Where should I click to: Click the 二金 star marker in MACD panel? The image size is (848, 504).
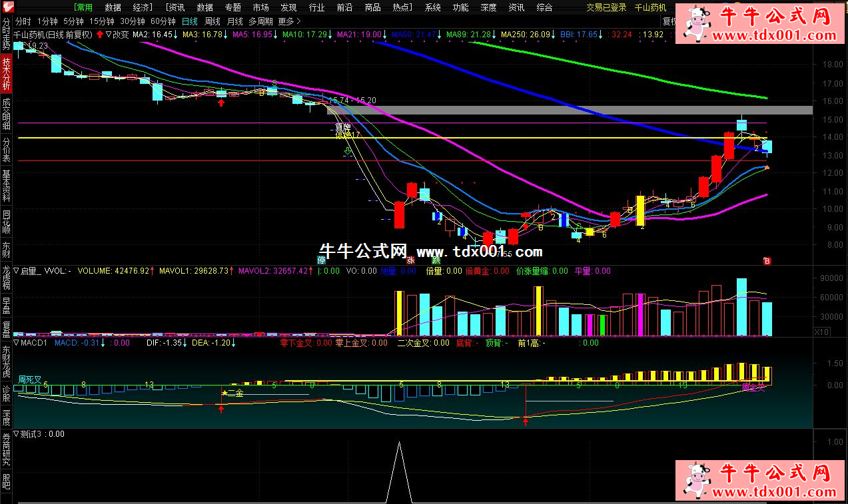233,393
